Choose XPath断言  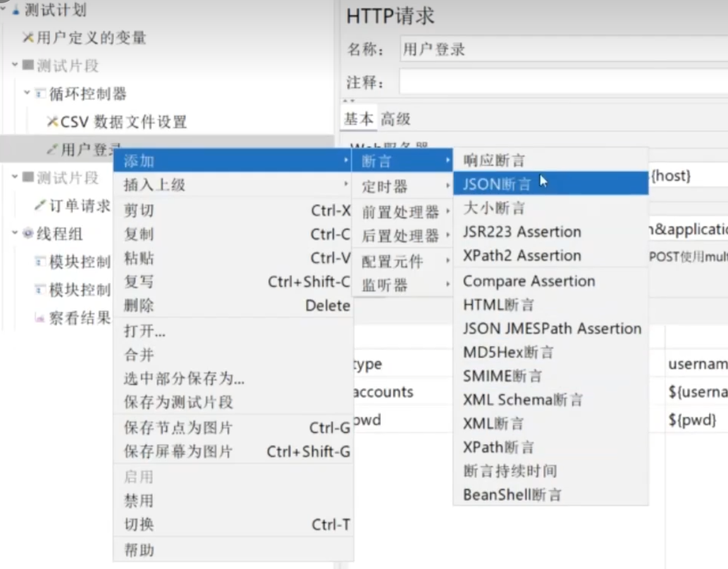pos(551,447)
